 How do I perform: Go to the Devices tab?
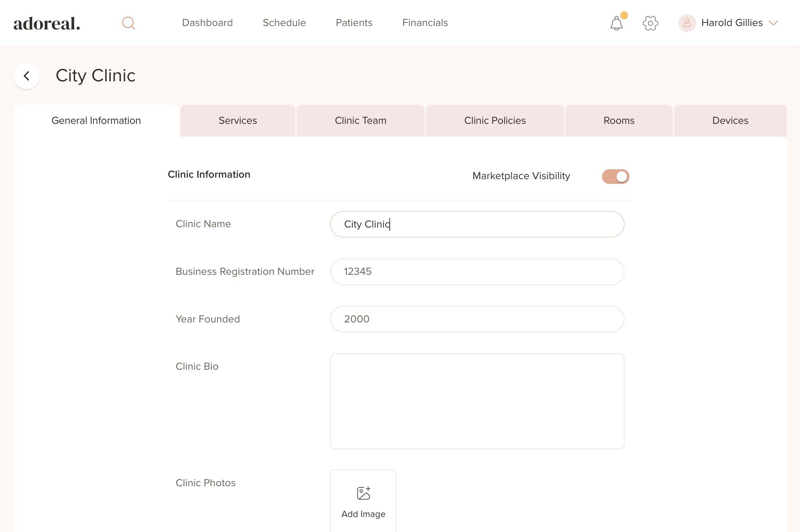click(x=730, y=121)
